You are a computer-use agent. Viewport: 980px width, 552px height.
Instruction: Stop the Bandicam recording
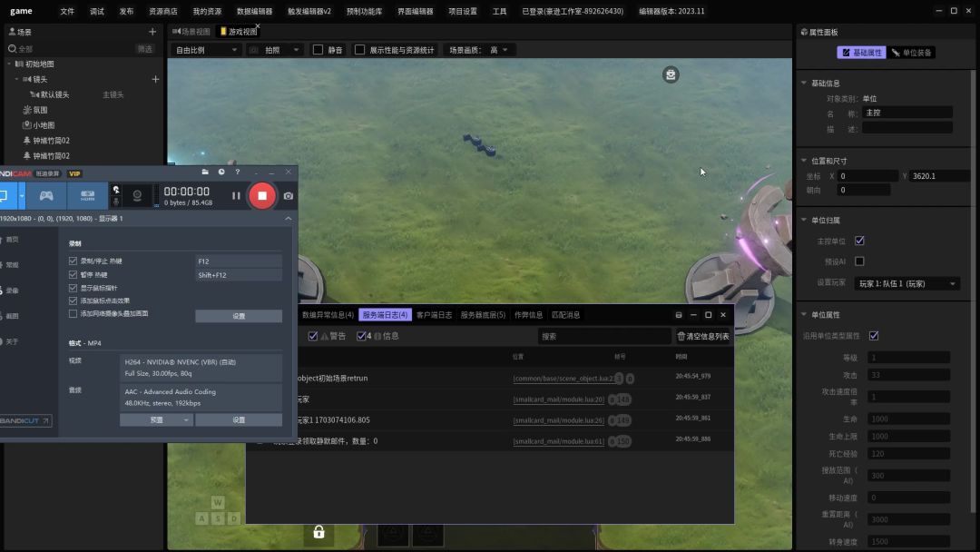click(262, 195)
